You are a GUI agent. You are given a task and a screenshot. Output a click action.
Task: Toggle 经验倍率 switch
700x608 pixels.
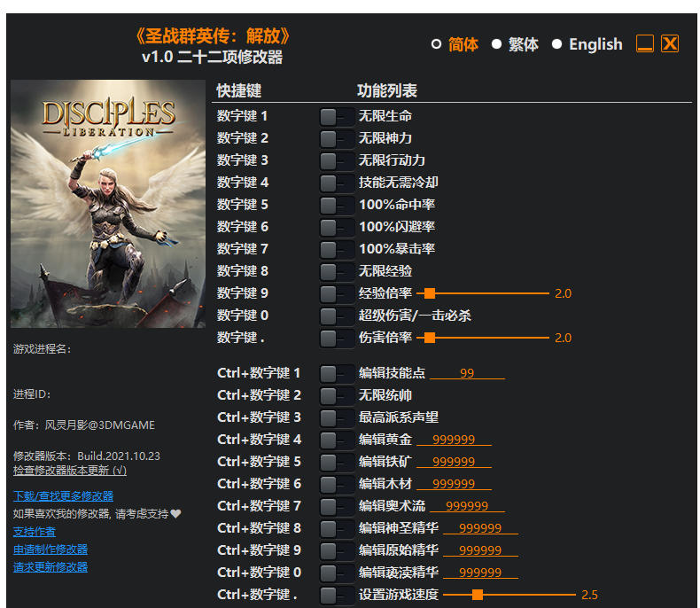point(337,294)
